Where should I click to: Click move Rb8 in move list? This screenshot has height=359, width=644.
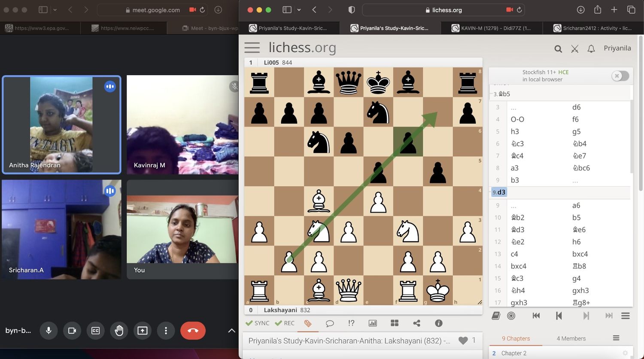[579, 266]
